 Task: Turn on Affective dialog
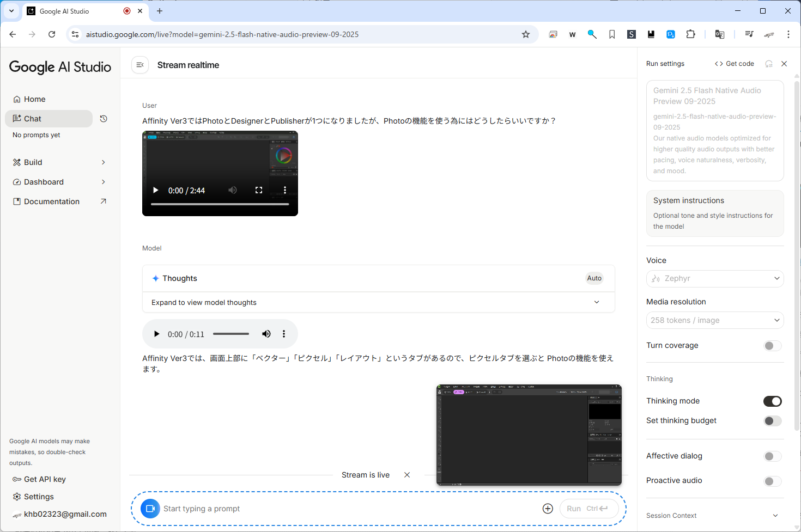click(772, 456)
